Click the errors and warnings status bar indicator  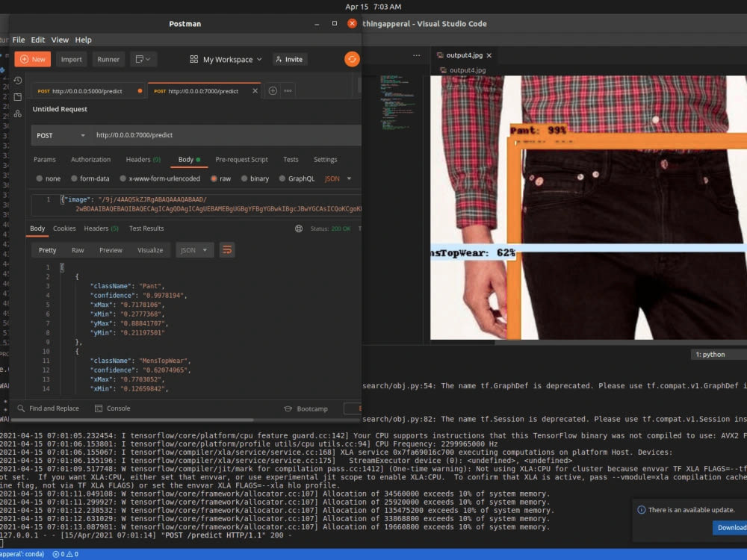[x=65, y=554]
